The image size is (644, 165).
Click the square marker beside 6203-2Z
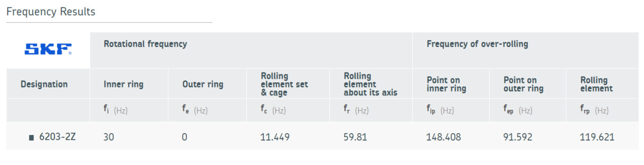[x=32, y=138]
